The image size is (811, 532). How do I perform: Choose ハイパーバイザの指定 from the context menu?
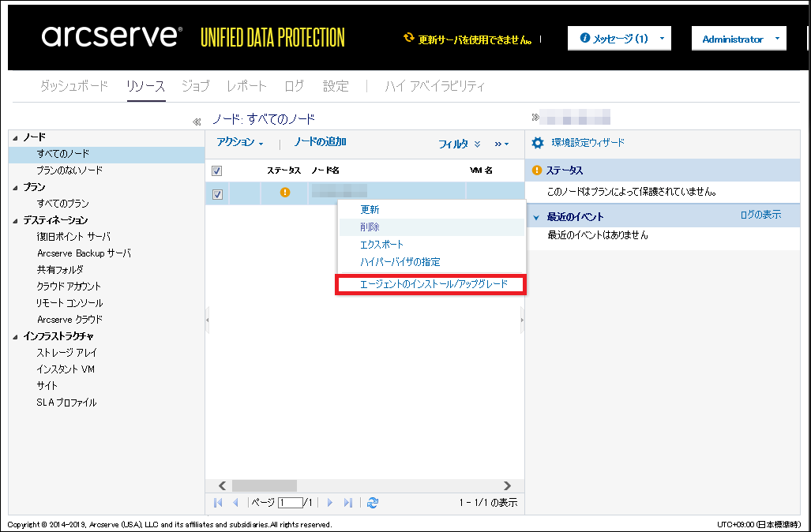(431, 262)
